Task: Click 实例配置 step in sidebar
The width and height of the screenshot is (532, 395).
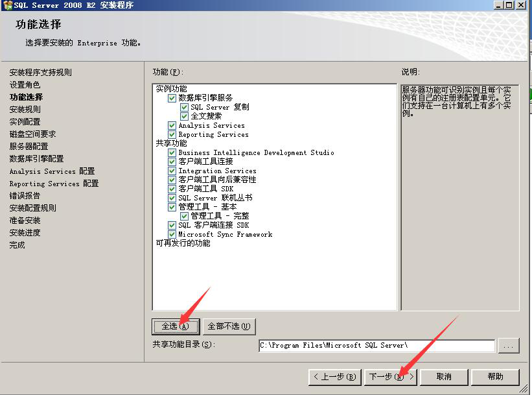Action: tap(25, 121)
